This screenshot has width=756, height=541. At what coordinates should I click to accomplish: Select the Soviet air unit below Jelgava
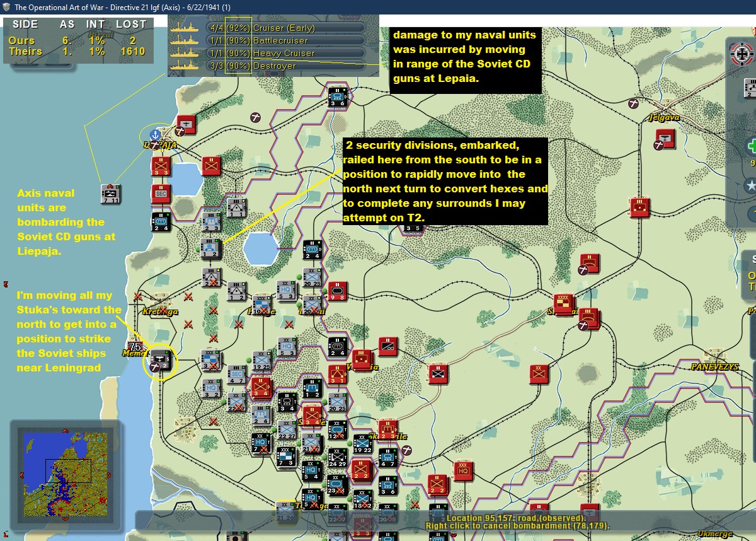(665, 139)
